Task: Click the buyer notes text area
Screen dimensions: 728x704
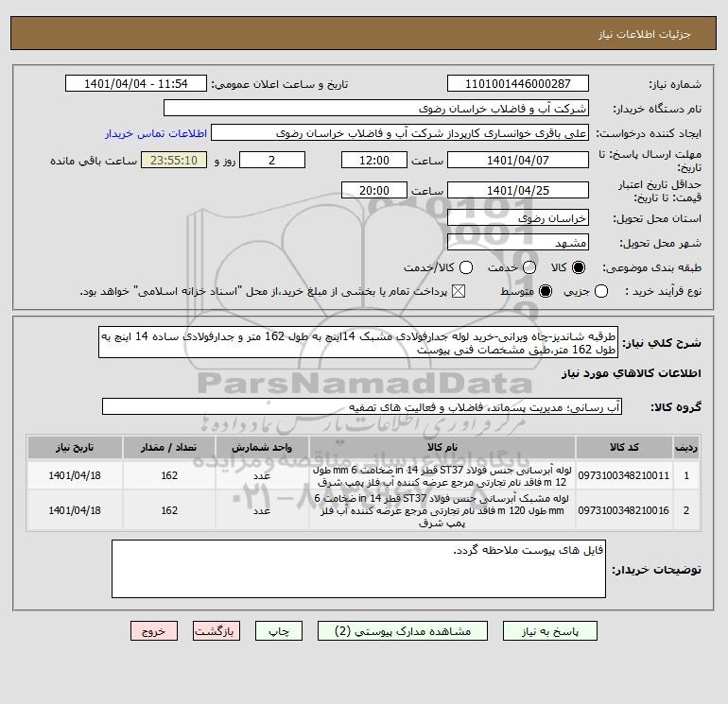Action: click(358, 569)
